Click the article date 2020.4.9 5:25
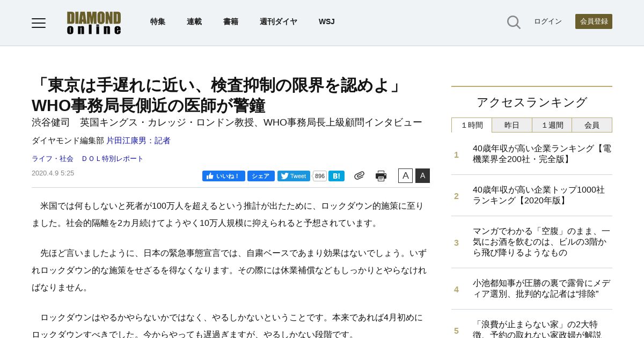This screenshot has height=338, width=644. click(53, 173)
